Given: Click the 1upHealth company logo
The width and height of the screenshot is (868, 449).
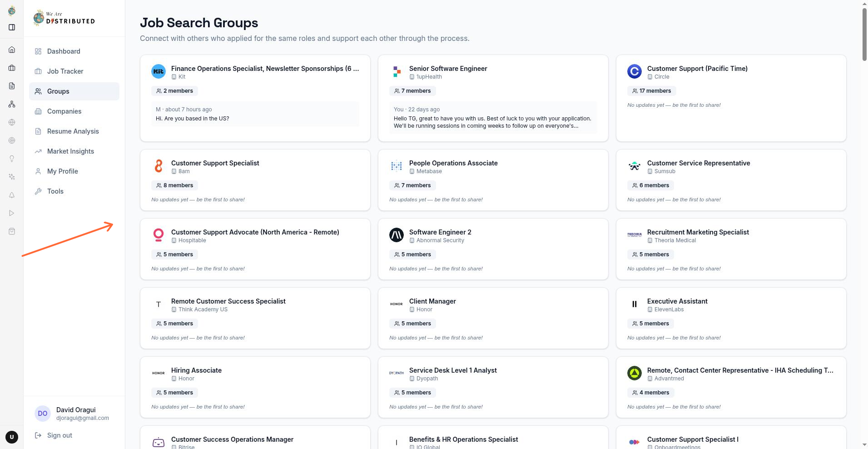Looking at the screenshot, I should [397, 71].
